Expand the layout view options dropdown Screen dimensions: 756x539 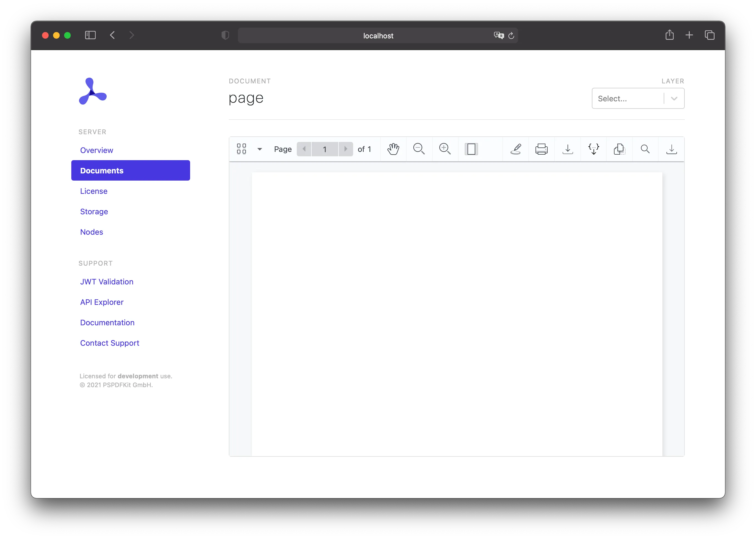(260, 149)
